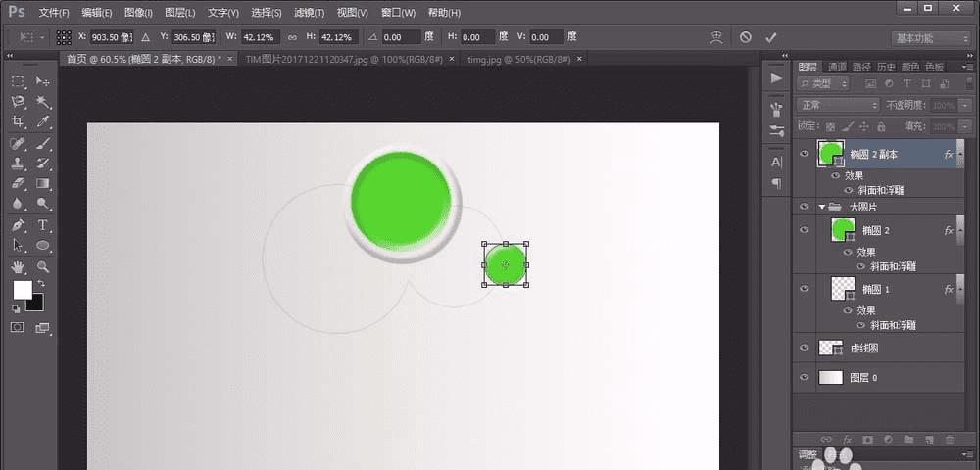Delete layer with trash icon
This screenshot has height=470, width=980.
[950, 440]
